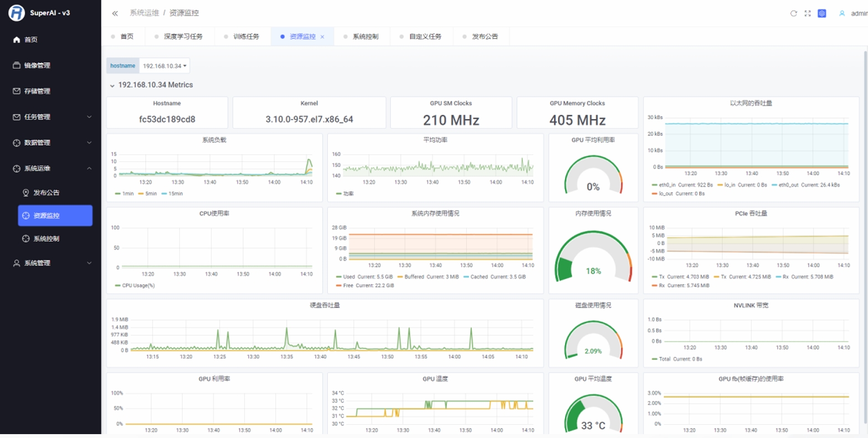Open the 硬盘吞吐量 panel title menu
The width and height of the screenshot is (868, 438).
pyautogui.click(x=325, y=305)
